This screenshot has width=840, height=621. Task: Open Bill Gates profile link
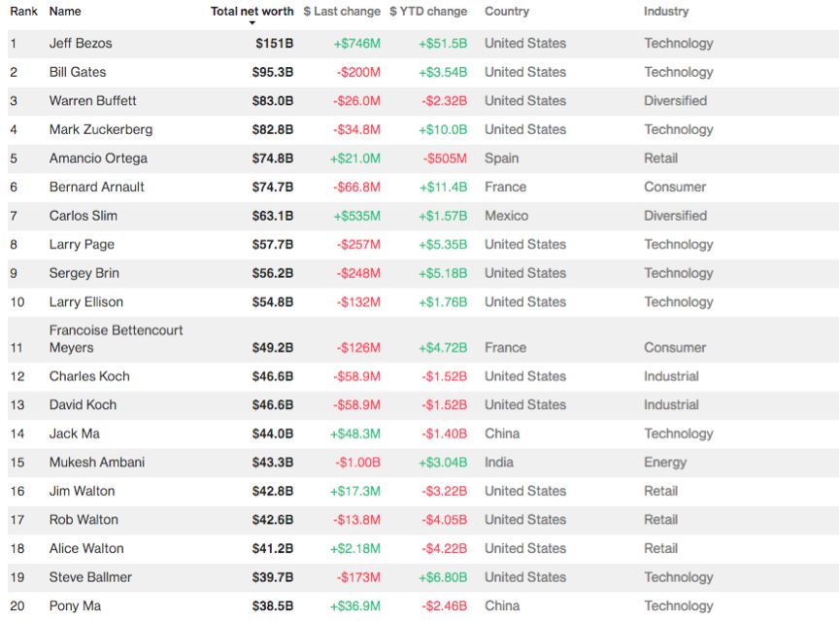coord(78,72)
